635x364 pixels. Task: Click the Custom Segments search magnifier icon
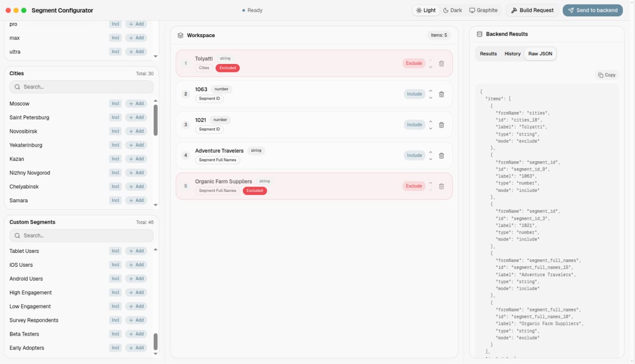17,236
